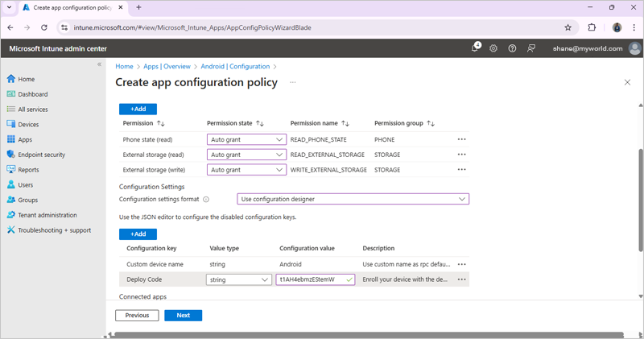The width and height of the screenshot is (644, 339).
Task: Sort by Permission state column
Action: pyautogui.click(x=259, y=124)
